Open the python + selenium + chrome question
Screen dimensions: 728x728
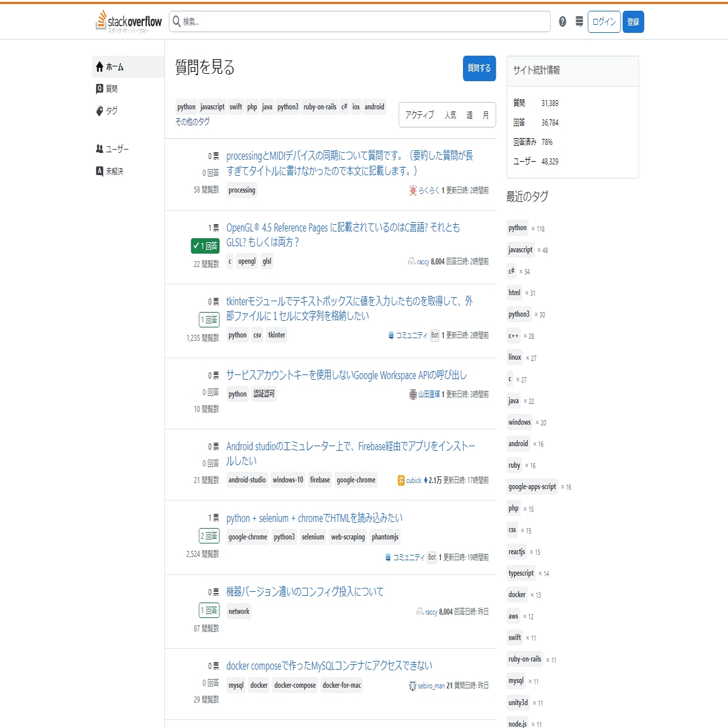314,518
